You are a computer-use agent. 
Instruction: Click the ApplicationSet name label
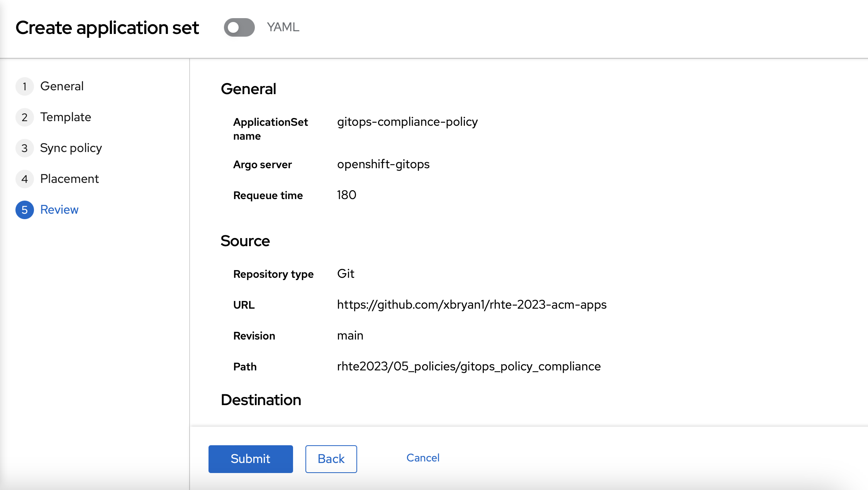pos(270,129)
